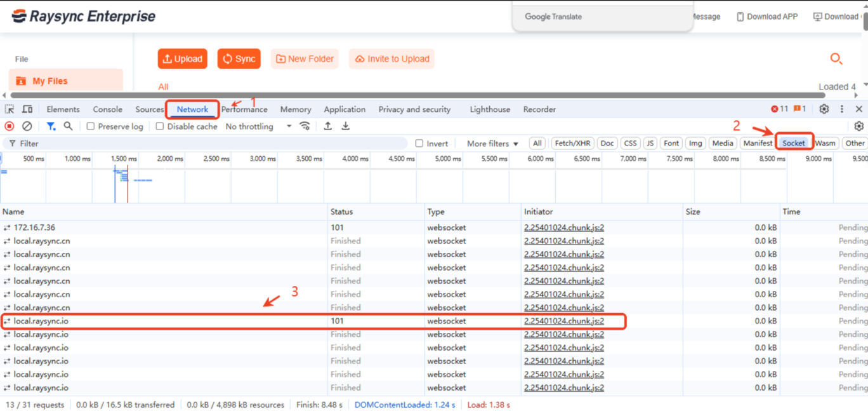Image resolution: width=868 pixels, height=411 pixels.
Task: Select the Manifest type filter
Action: point(758,144)
